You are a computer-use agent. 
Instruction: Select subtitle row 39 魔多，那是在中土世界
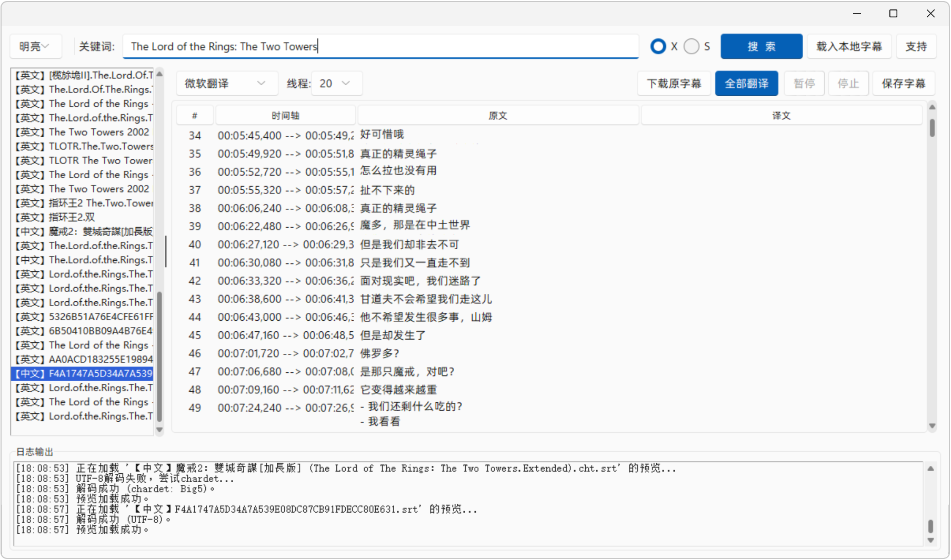[549, 226]
